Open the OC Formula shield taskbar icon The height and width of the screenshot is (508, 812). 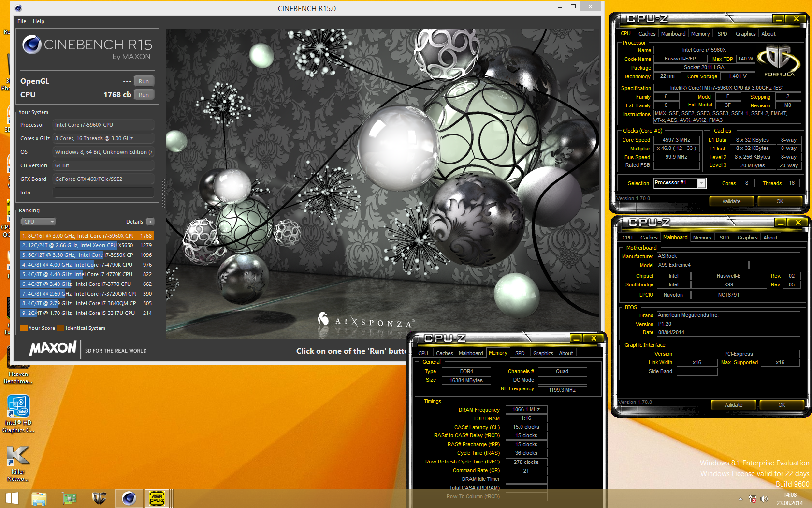(x=99, y=498)
